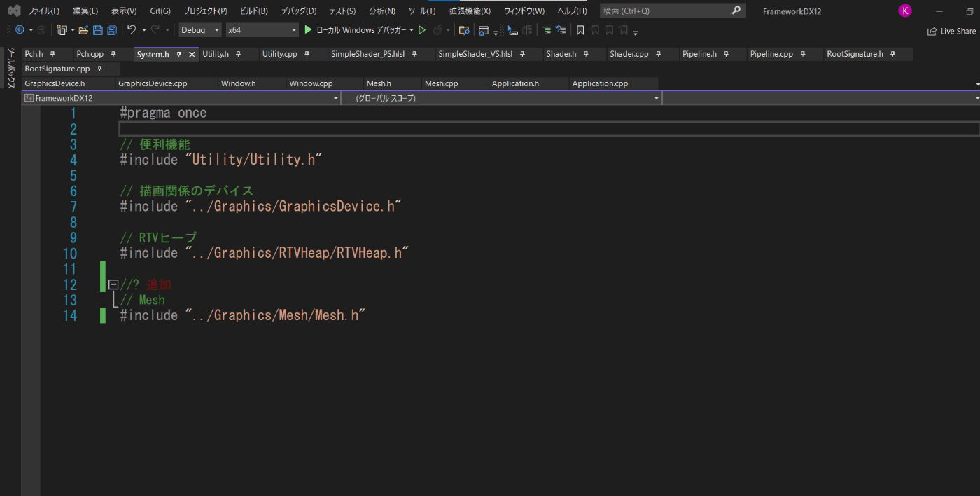Start debugging with the green play icon
The image size is (980, 496).
tap(308, 30)
